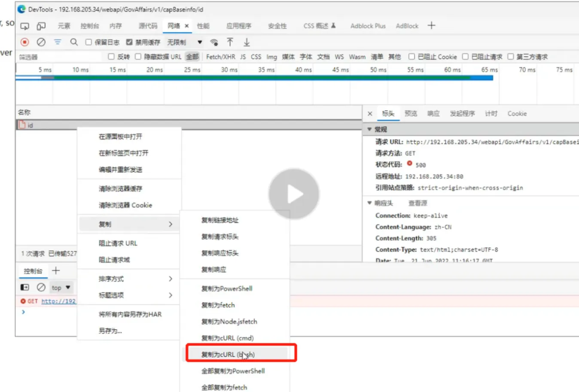
Task: Add drawer tab with plus icon
Action: tap(56, 271)
